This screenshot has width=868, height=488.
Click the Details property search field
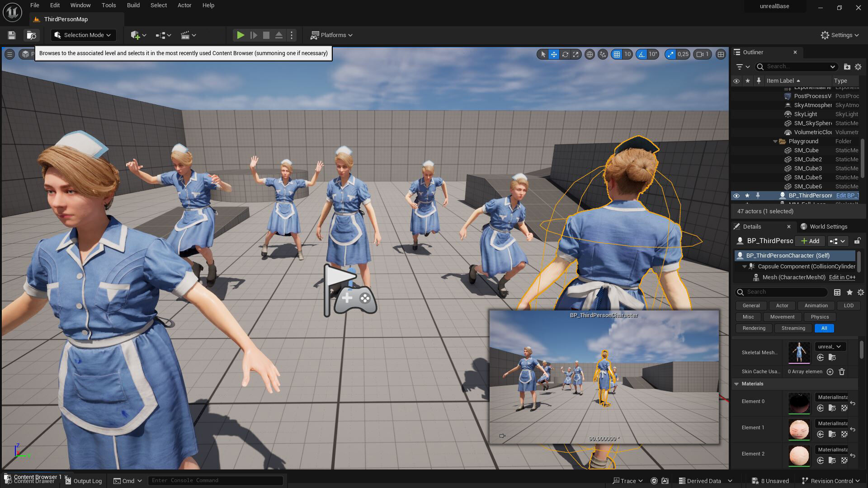[x=781, y=292]
